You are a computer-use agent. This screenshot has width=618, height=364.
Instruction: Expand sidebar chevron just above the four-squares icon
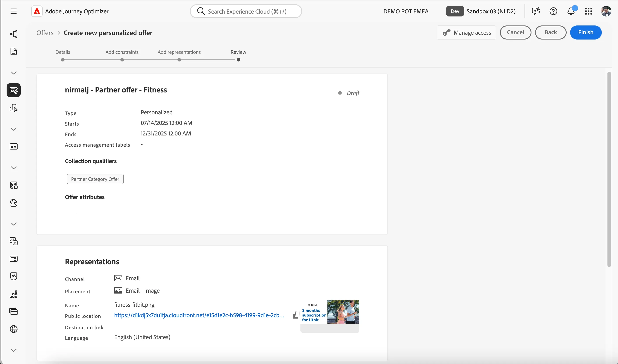pos(13,168)
